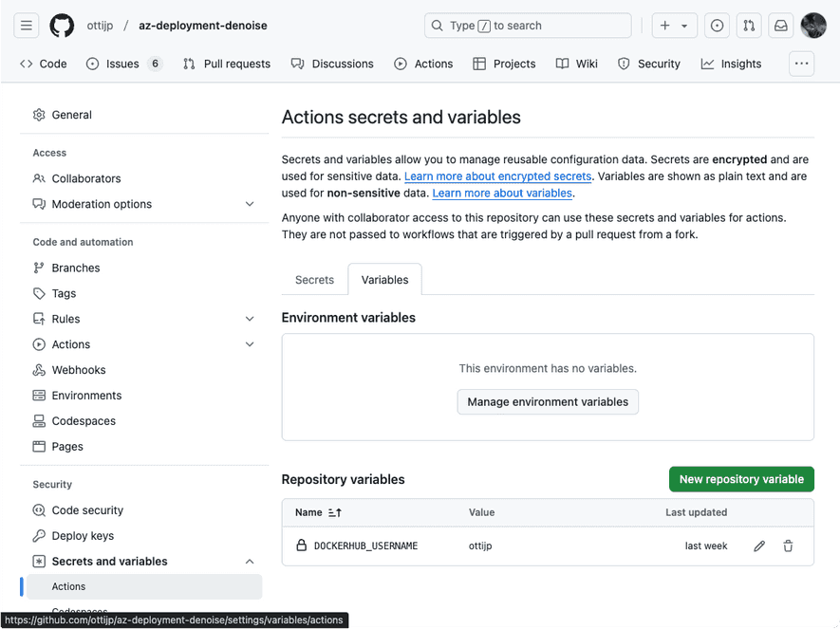Open the Copilot icon in the header
The width and height of the screenshot is (840, 629).
pyautogui.click(x=717, y=26)
